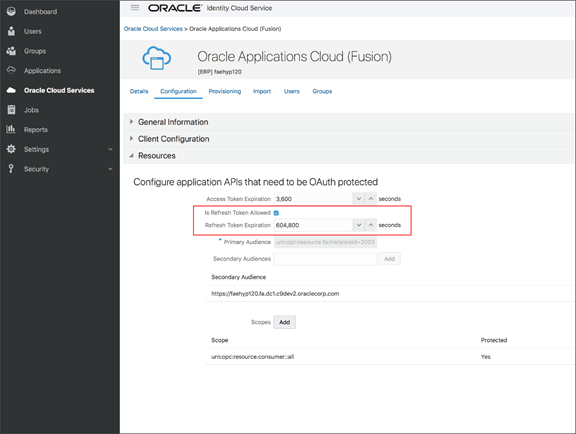Click the [ERP] faehyp120 subtitle text
The height and width of the screenshot is (434, 576).
tap(220, 72)
